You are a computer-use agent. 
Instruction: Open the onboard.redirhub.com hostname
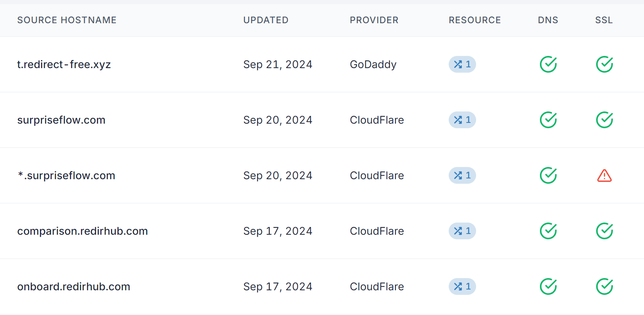click(74, 287)
